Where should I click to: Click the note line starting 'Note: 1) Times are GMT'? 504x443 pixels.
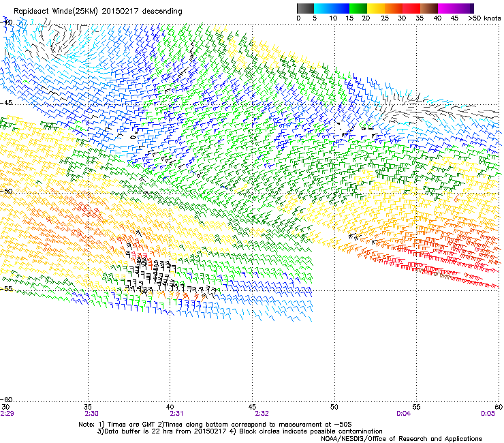(x=215, y=425)
